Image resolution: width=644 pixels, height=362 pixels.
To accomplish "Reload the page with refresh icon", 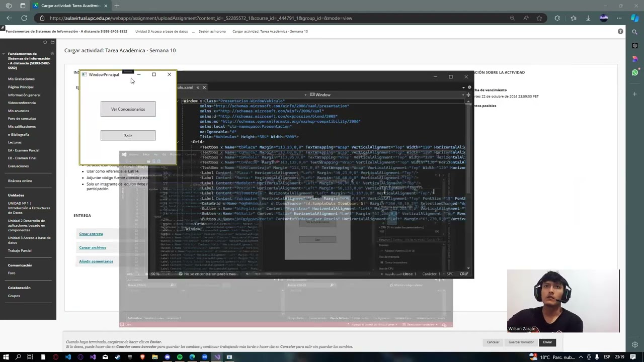I will pos(24,18).
